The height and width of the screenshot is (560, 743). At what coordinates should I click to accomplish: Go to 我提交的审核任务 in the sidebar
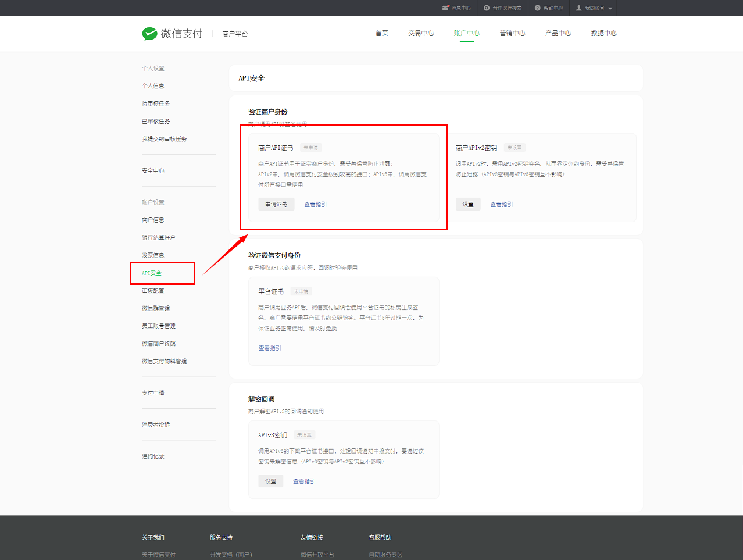165,139
